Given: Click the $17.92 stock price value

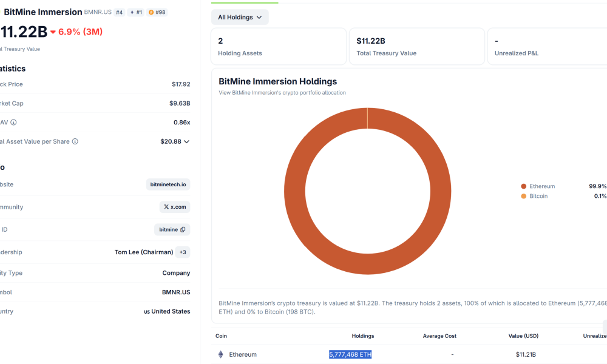Looking at the screenshot, I should (x=181, y=84).
